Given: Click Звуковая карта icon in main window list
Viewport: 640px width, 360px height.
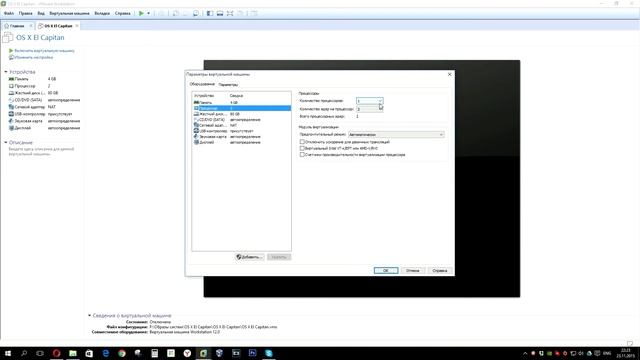Looking at the screenshot, I should [11, 121].
